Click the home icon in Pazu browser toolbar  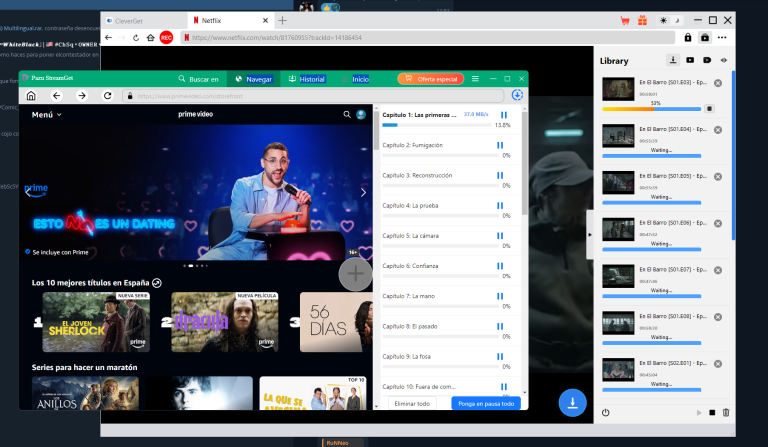pyautogui.click(x=31, y=96)
